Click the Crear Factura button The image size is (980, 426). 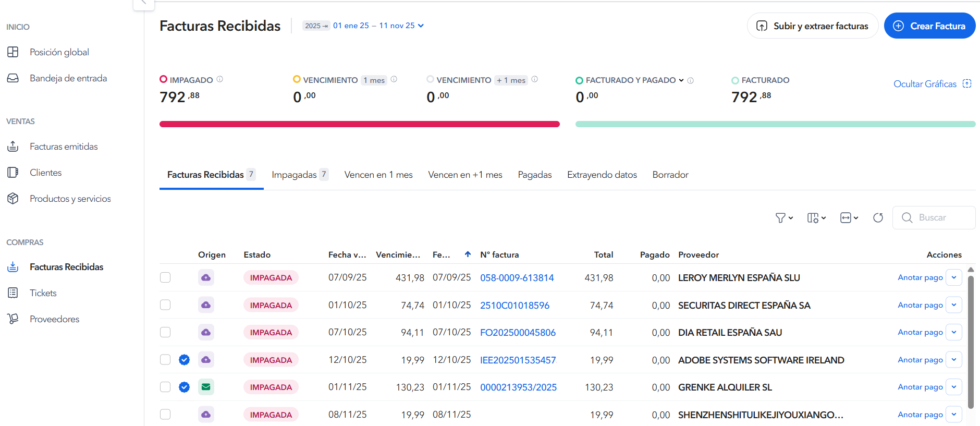929,26
